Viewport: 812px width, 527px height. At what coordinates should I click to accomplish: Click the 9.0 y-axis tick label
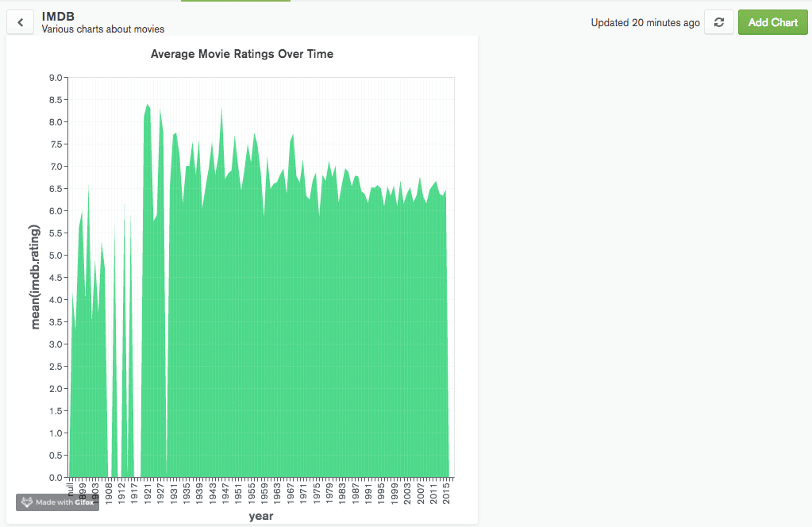pos(55,78)
